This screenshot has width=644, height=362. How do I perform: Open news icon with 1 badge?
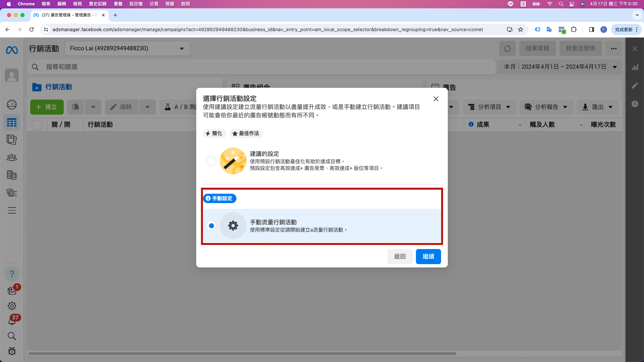coord(12,290)
